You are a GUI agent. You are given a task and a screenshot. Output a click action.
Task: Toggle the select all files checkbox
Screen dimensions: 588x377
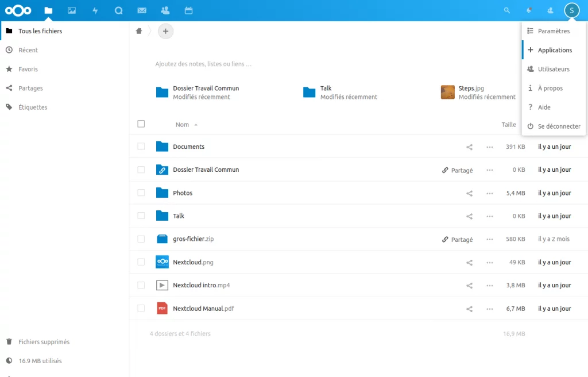pos(141,124)
